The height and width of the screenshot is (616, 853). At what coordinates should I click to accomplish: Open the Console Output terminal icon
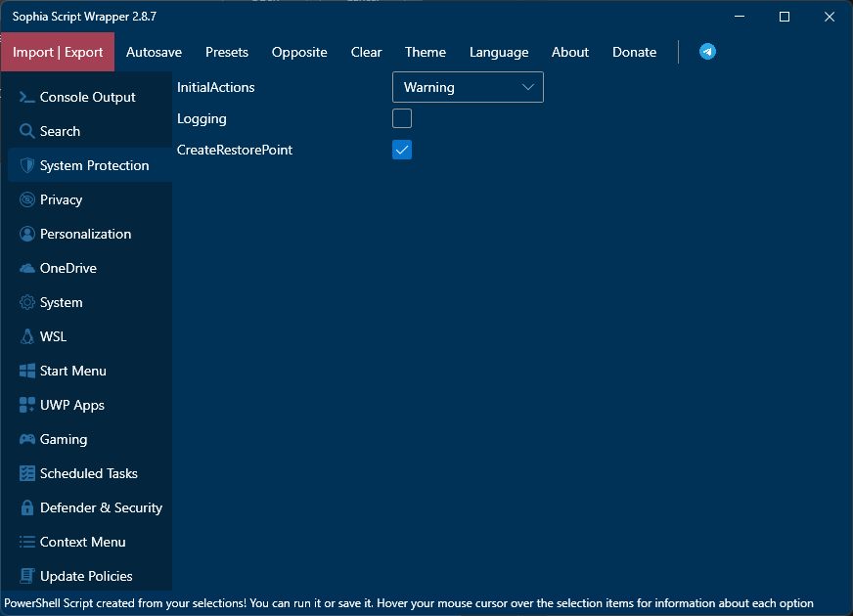tap(27, 97)
